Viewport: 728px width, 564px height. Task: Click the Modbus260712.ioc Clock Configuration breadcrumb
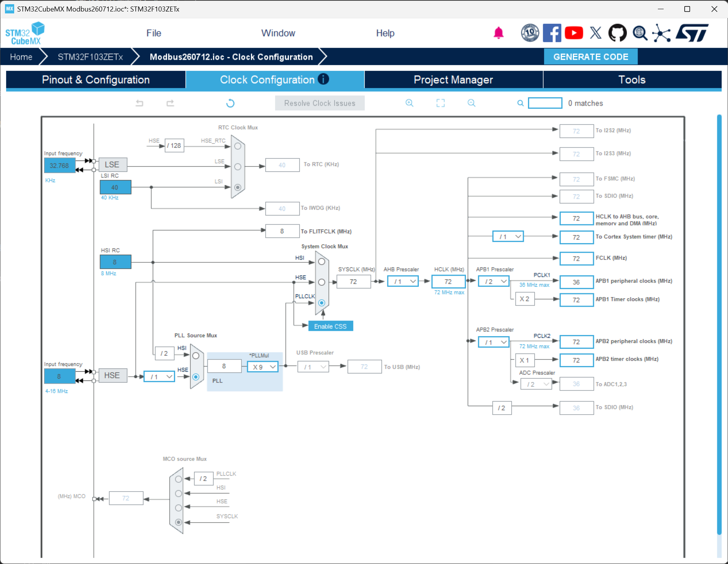coord(231,57)
